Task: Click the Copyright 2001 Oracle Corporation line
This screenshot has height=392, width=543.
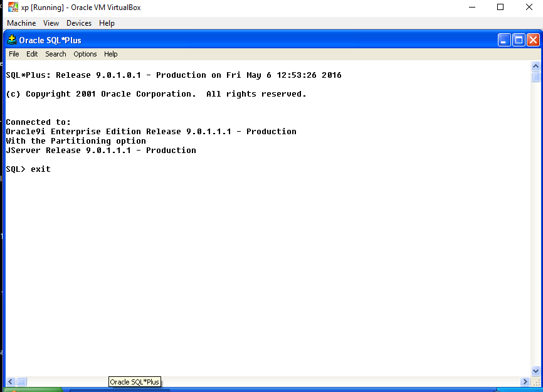Action: (156, 94)
